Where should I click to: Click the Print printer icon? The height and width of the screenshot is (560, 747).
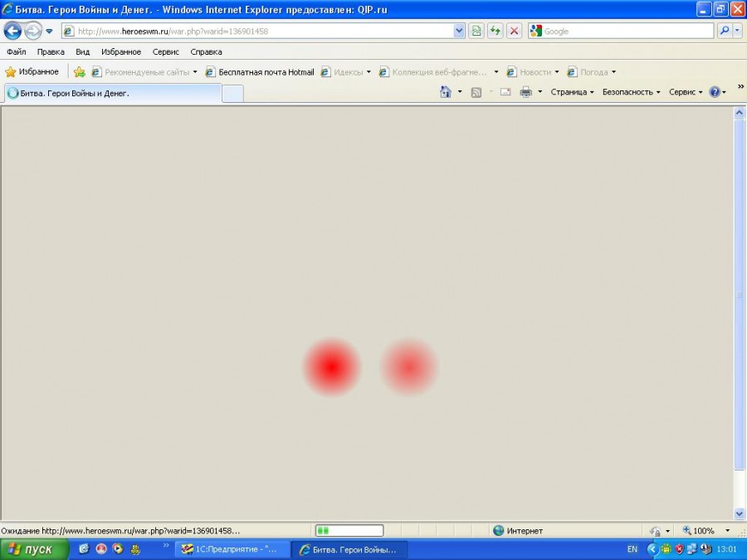click(x=526, y=92)
